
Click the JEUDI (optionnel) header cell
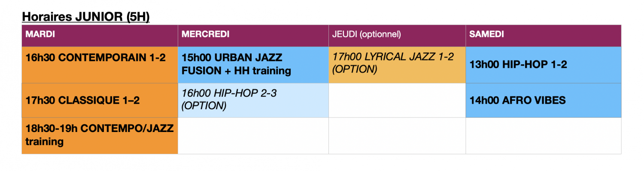(397, 36)
